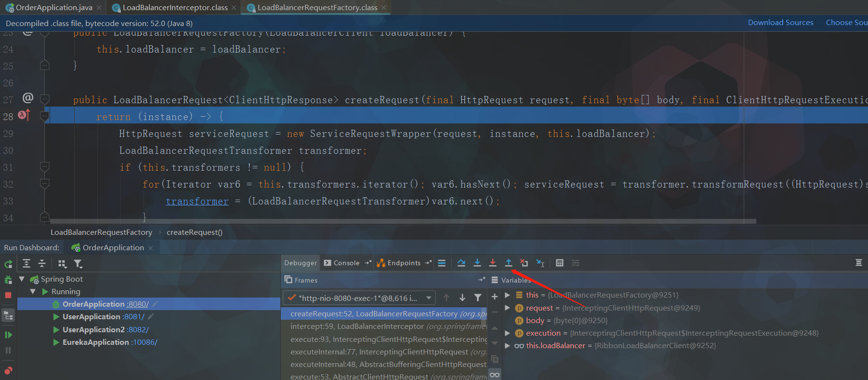
Task: Open the Group By options in dashboard
Action: [62, 264]
